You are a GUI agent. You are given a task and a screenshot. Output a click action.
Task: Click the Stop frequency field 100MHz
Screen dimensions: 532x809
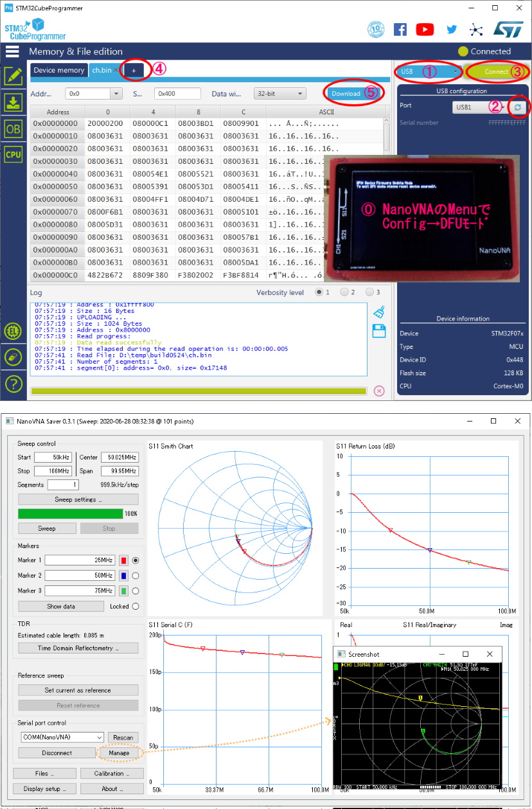(53, 471)
